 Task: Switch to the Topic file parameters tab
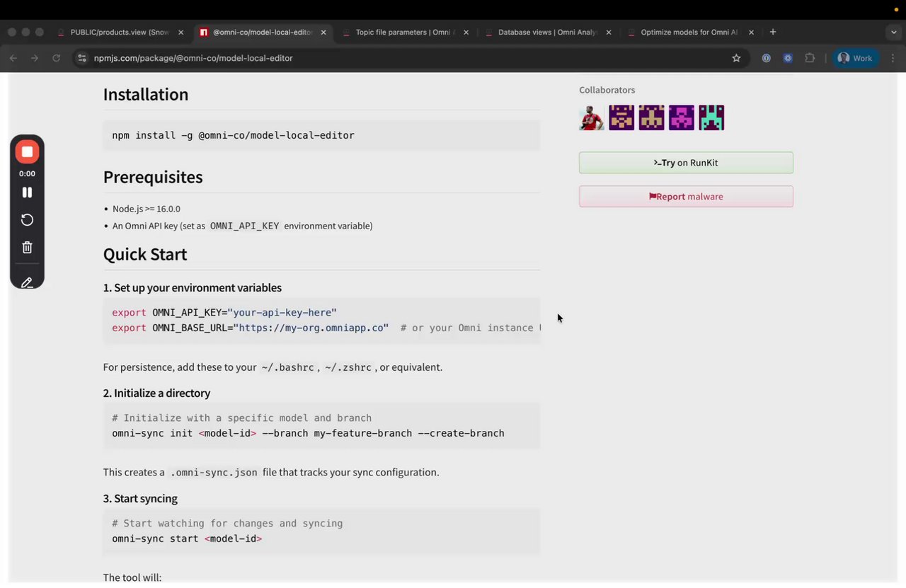406,32
